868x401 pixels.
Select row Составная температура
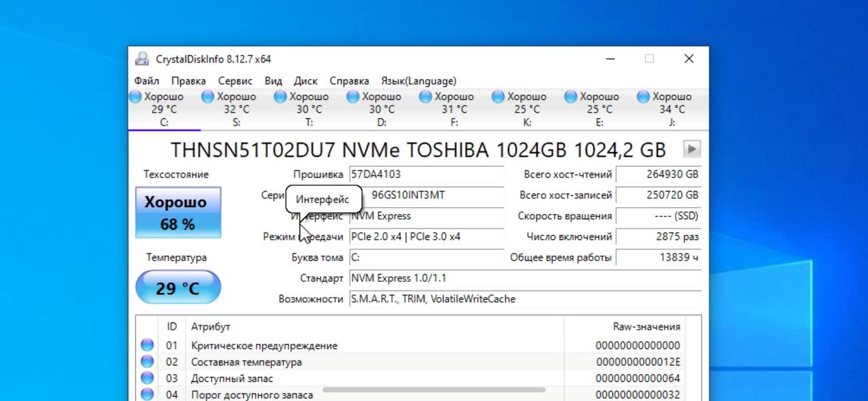click(x=410, y=362)
